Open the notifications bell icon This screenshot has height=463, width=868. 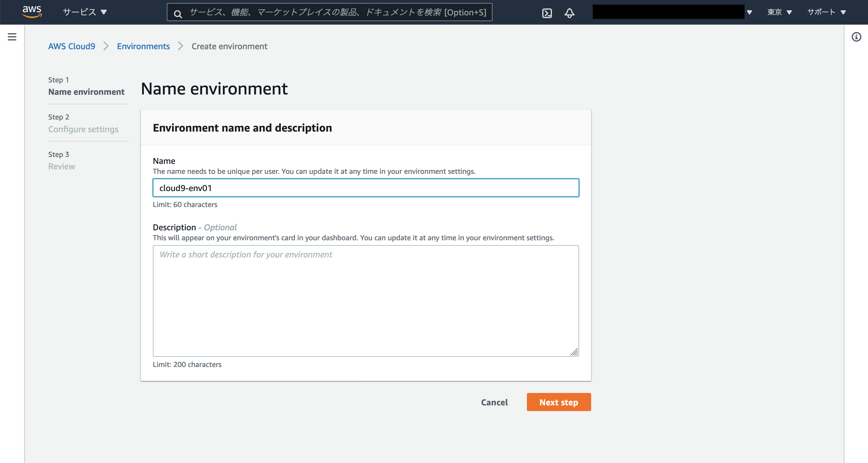click(x=569, y=13)
